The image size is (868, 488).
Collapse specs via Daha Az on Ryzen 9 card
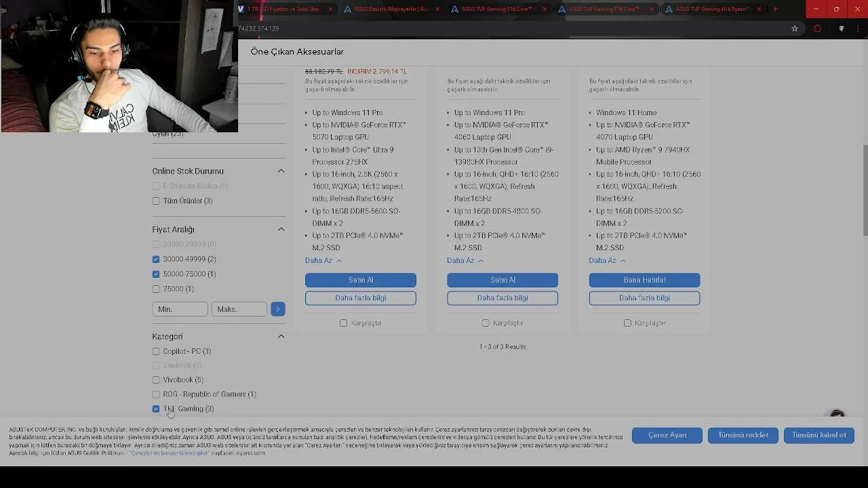click(608, 260)
